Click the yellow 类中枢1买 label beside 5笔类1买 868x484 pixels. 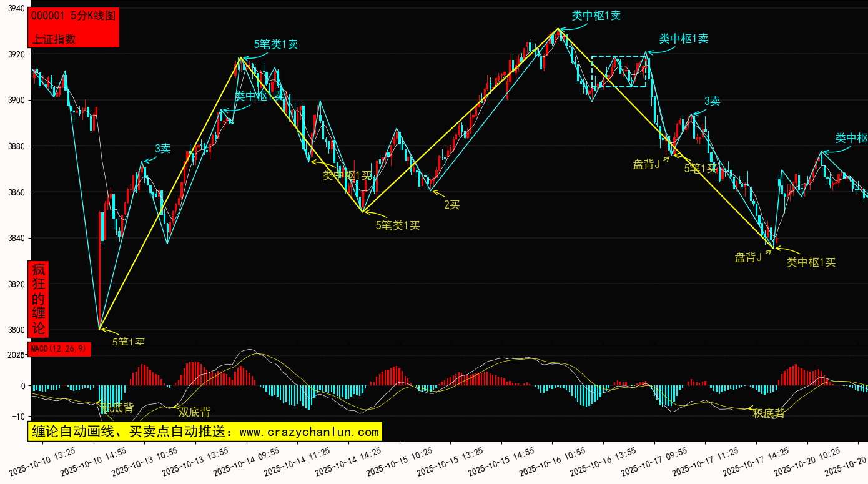[x=347, y=176]
